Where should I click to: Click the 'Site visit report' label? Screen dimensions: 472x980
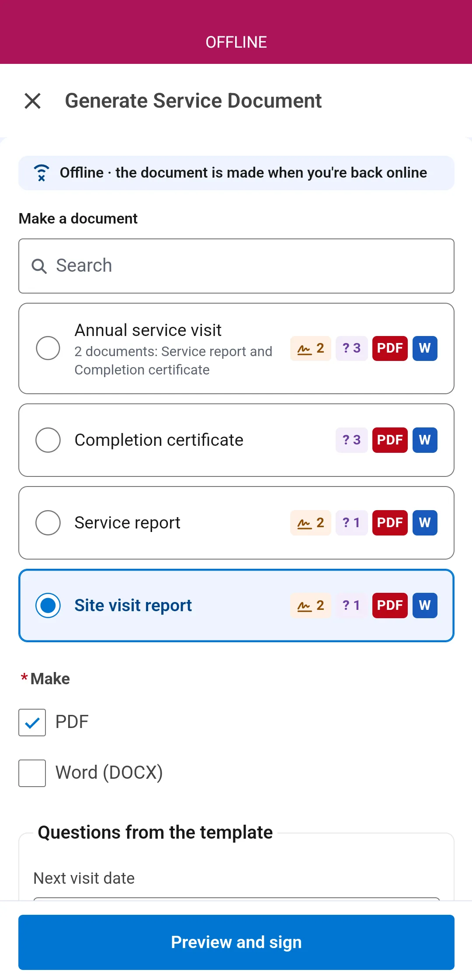(x=133, y=605)
